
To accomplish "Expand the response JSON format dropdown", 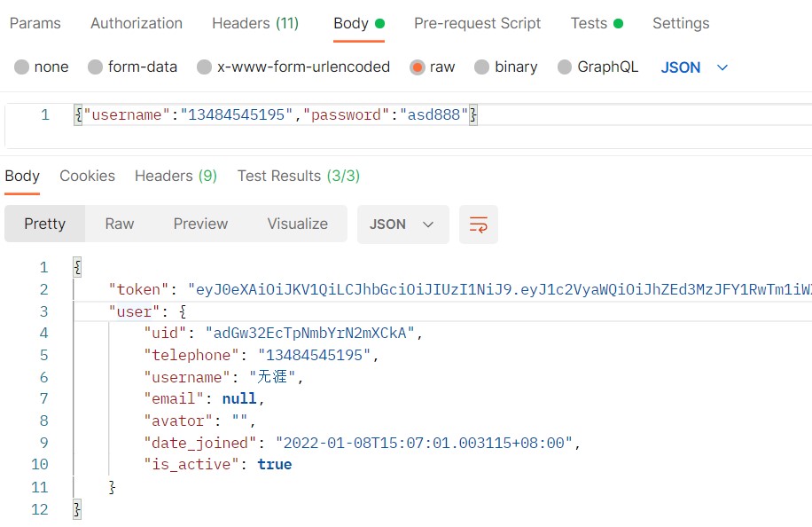I will pyautogui.click(x=402, y=224).
